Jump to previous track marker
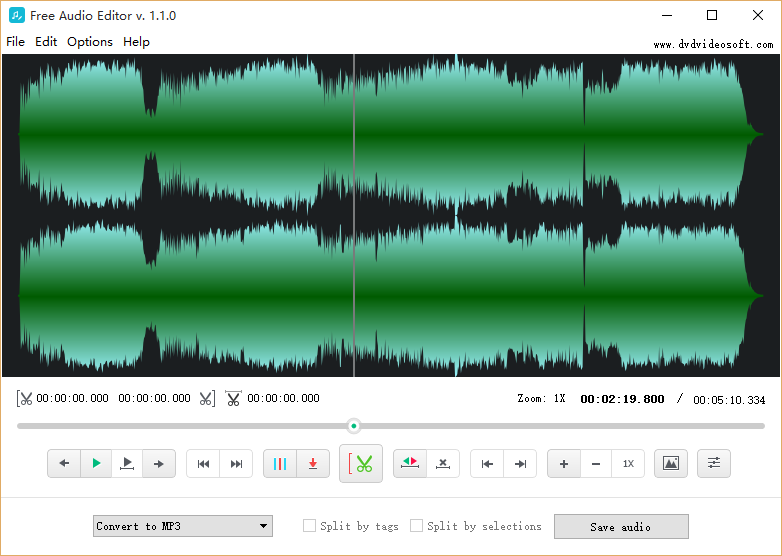The image size is (782, 556). [x=203, y=463]
